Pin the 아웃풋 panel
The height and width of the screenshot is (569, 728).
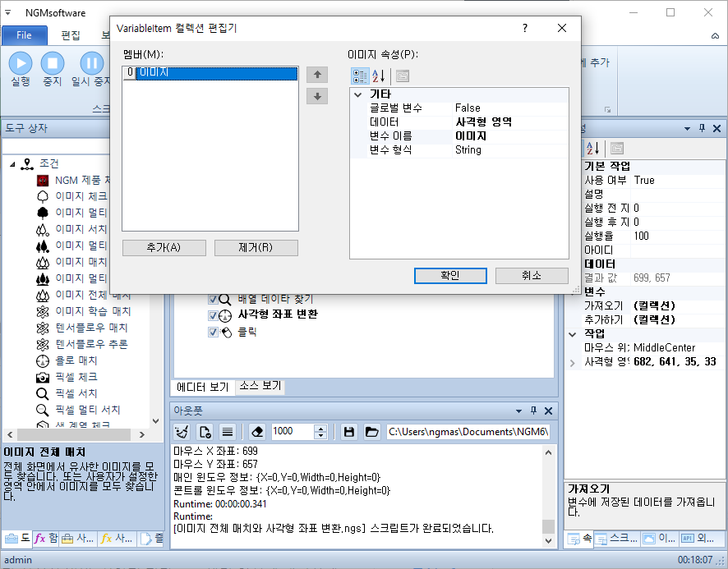click(x=533, y=411)
